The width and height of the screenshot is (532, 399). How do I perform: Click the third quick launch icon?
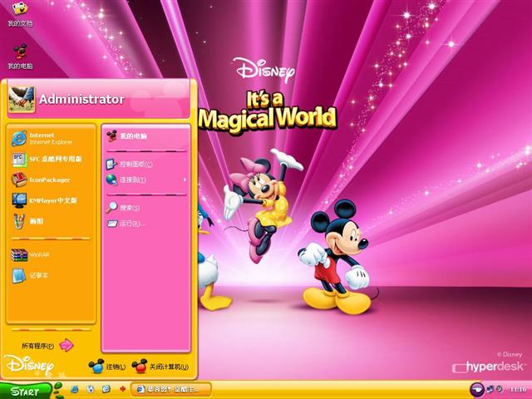[106, 389]
